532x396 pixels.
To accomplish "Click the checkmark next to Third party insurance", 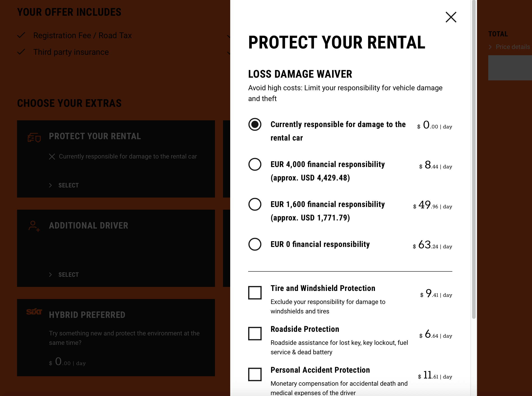I will coord(21,52).
